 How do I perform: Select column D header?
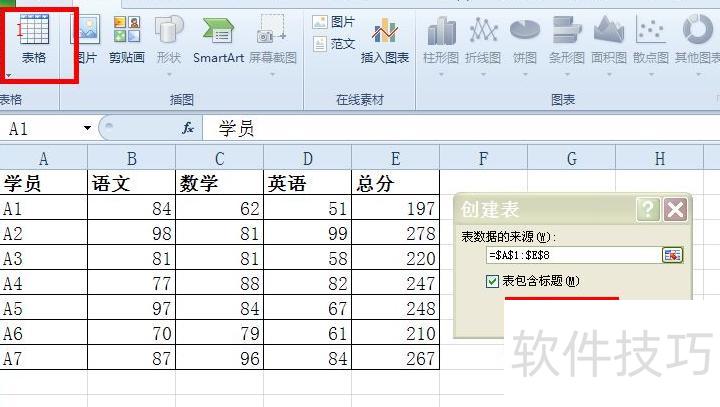pos(308,158)
